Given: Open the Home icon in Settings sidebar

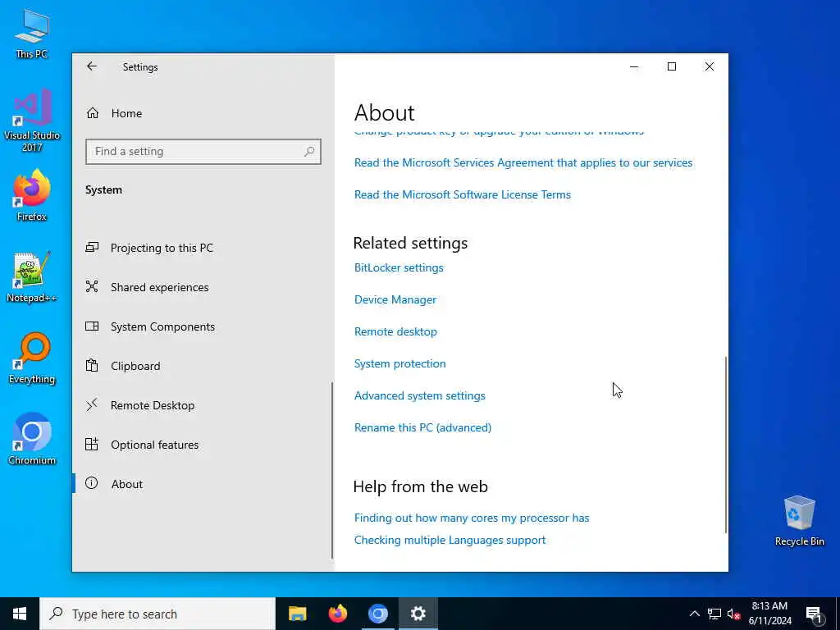Looking at the screenshot, I should point(92,113).
